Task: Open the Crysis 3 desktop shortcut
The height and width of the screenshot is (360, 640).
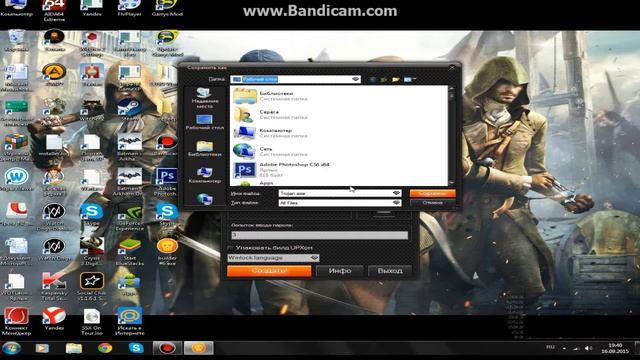Action: pos(91,252)
